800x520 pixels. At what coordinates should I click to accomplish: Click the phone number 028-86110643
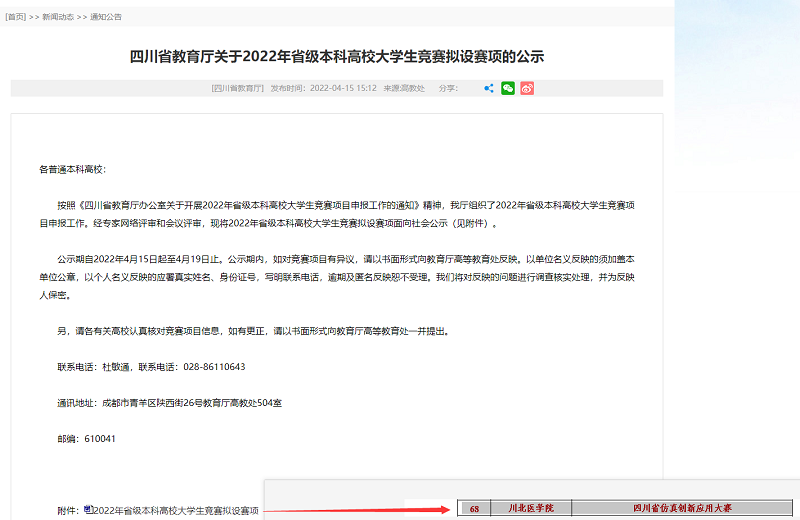tap(212, 367)
